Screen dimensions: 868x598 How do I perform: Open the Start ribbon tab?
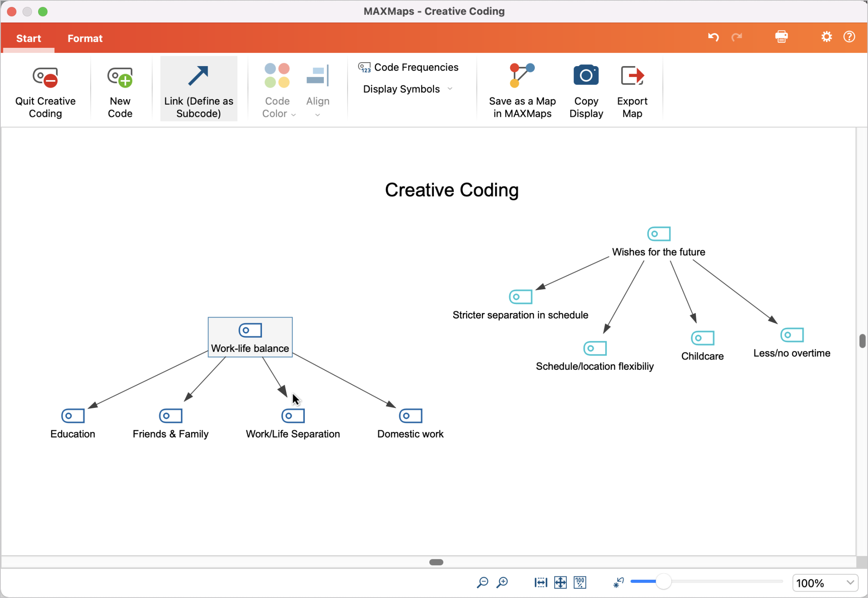click(x=28, y=38)
